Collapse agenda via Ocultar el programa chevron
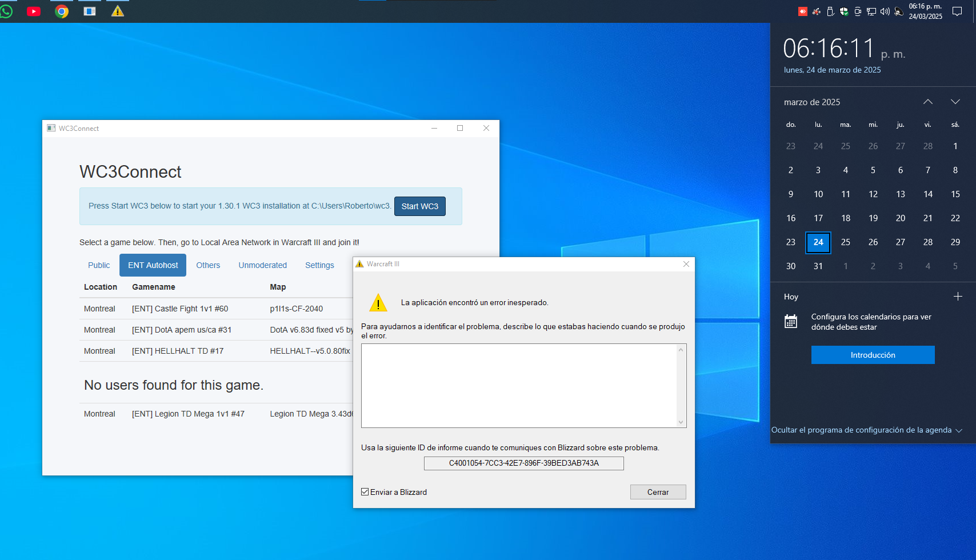The image size is (976, 560). coord(959,430)
